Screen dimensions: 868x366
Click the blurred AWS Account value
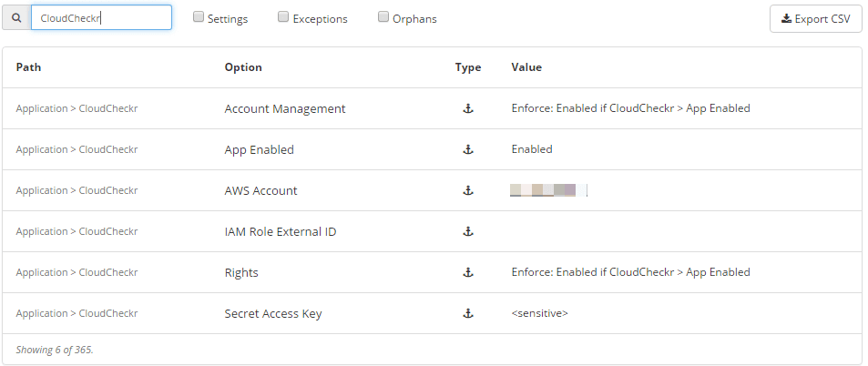coord(548,190)
